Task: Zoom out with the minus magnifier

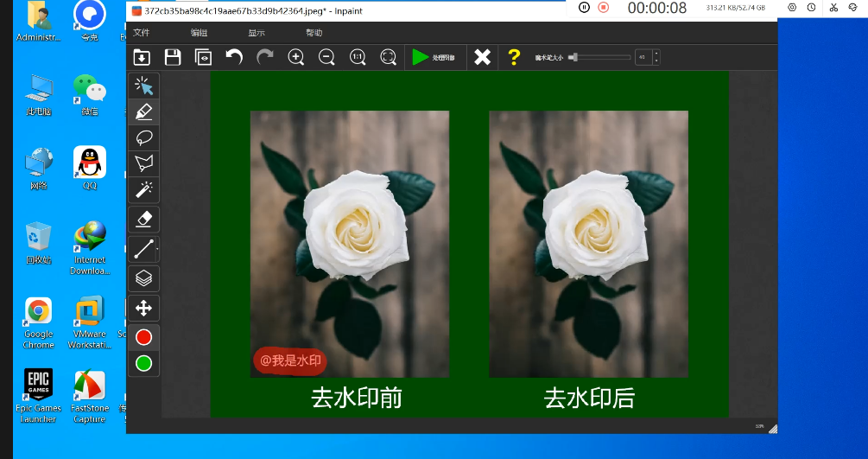Action: [326, 57]
